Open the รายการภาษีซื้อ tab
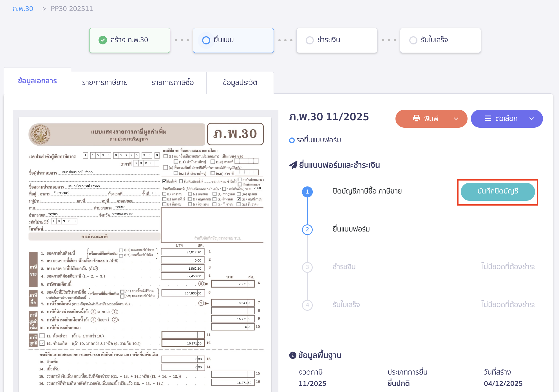This screenshot has height=392, width=559. point(172,83)
